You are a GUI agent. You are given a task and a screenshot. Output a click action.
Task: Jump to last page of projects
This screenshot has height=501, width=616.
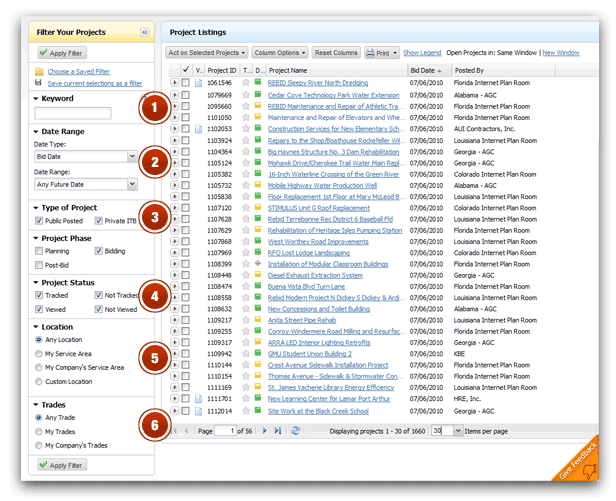(x=278, y=431)
